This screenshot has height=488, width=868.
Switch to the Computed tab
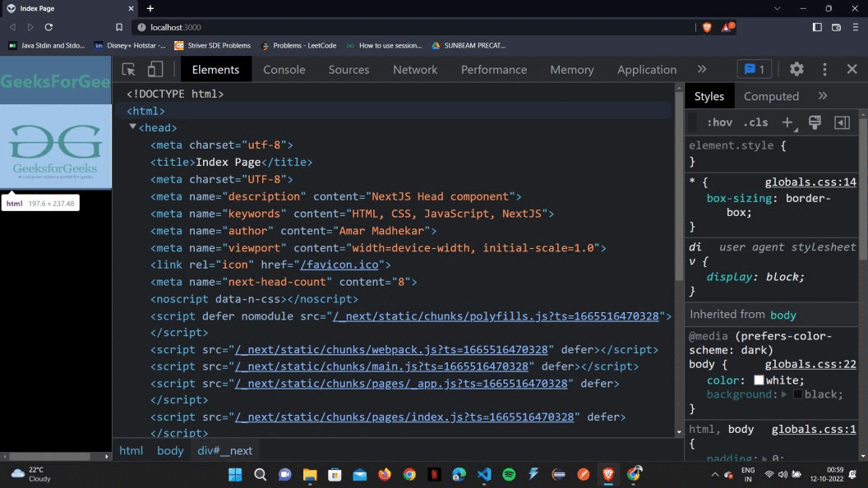(771, 96)
